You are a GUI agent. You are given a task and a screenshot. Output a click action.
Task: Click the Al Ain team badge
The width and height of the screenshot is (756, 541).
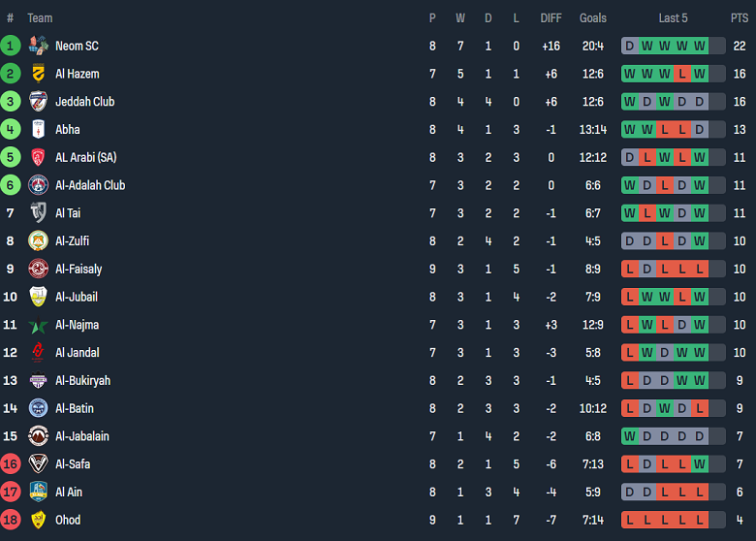(38, 492)
